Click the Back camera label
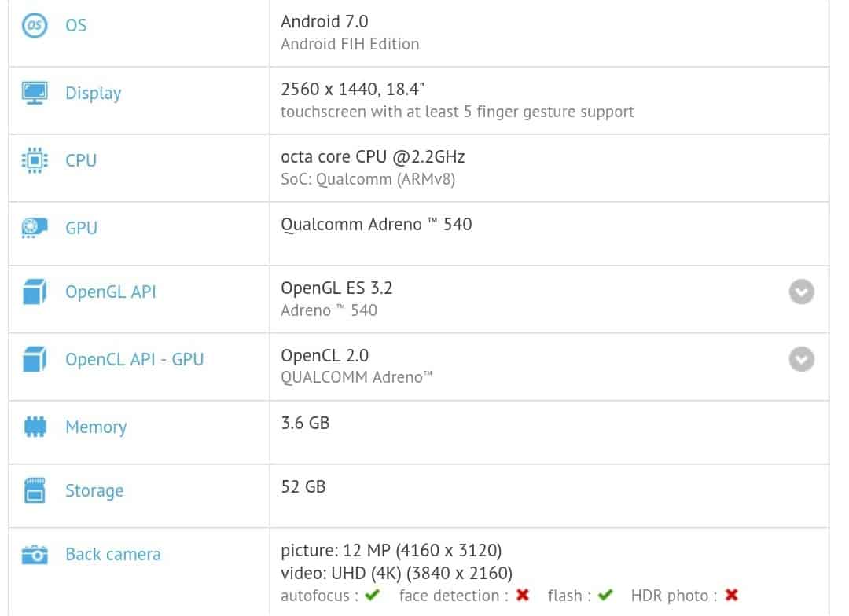The width and height of the screenshot is (849, 616). pos(112,554)
